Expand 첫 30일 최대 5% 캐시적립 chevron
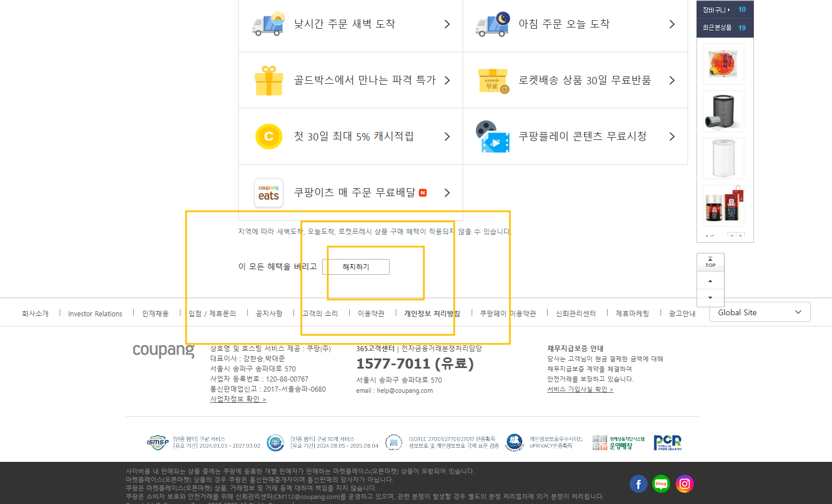 click(447, 137)
